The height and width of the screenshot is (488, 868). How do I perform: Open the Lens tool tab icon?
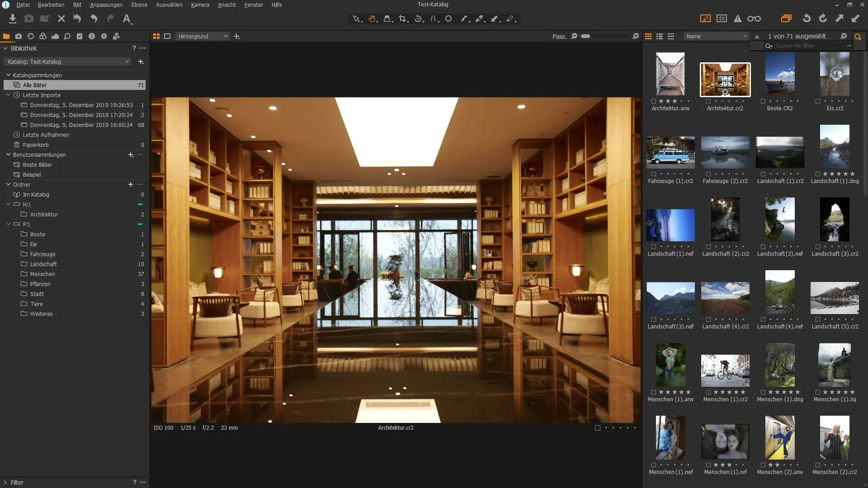(x=31, y=36)
